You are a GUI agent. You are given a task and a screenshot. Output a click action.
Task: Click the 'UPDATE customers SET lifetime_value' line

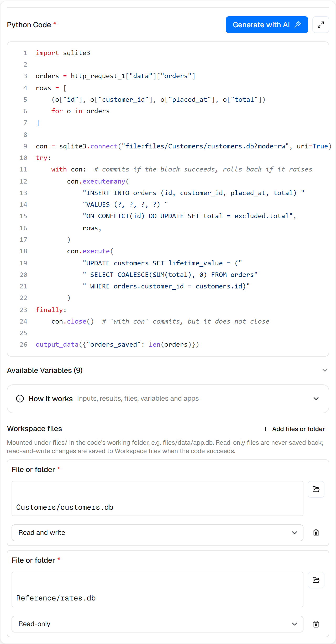point(162,263)
